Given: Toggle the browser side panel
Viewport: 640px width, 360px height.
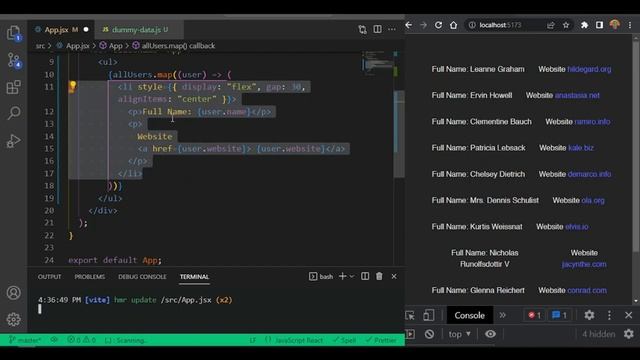Looking at the screenshot, I should [x=599, y=25].
